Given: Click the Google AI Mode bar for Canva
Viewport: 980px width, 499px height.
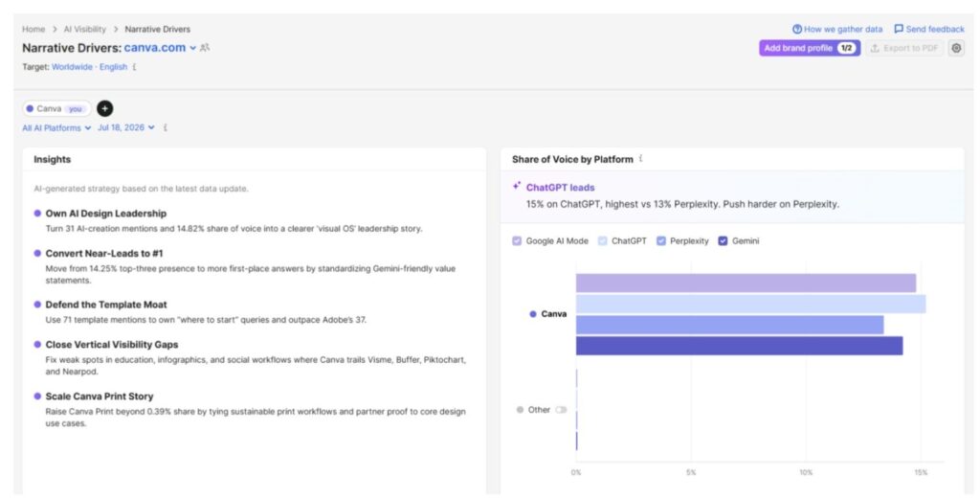Looking at the screenshot, I should (746, 284).
